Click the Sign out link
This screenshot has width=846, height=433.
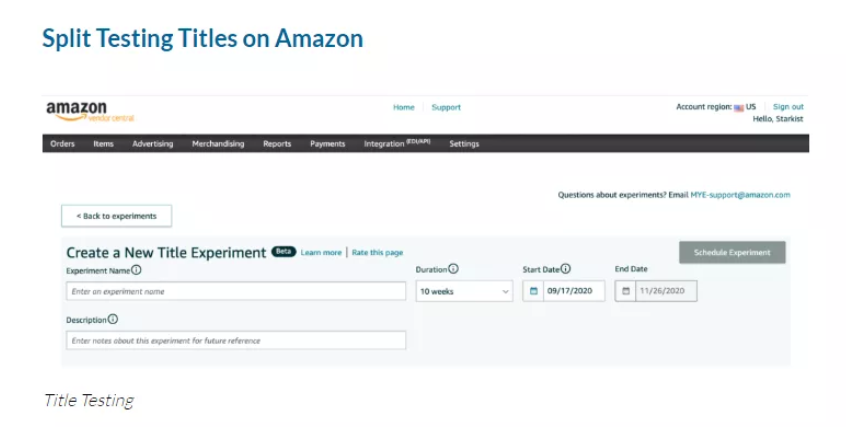tap(788, 107)
